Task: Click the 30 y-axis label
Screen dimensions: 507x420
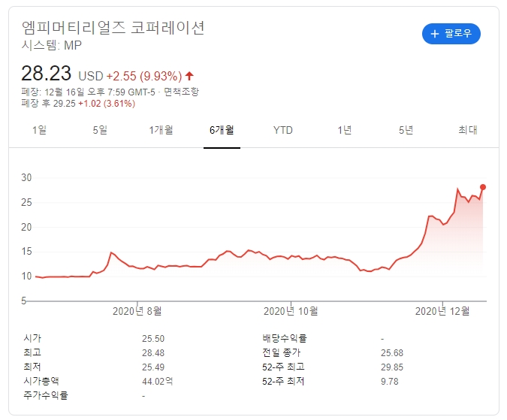Action: point(26,177)
